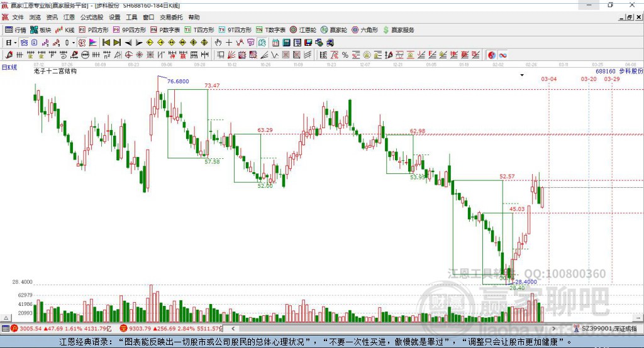This screenshot has height=348, width=644.
Task: Jump to first bar button
Action: [106, 43]
